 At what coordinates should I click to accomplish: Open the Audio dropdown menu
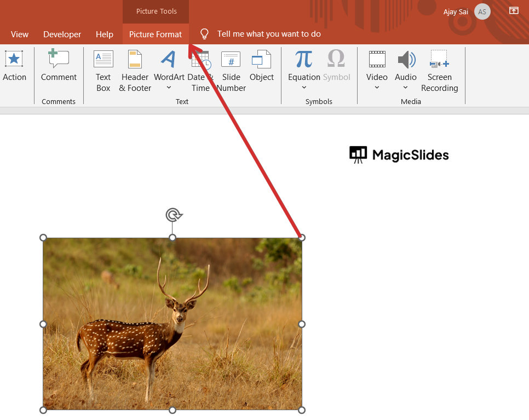(406, 88)
